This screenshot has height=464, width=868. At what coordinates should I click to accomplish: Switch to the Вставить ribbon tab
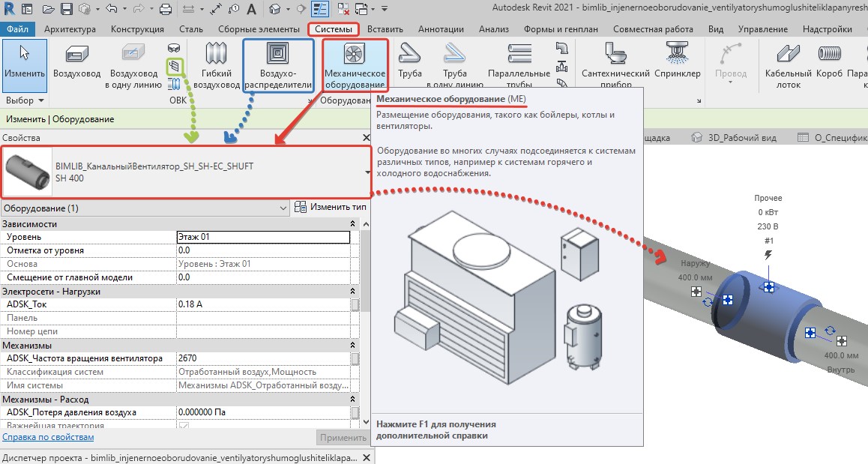[x=385, y=28]
